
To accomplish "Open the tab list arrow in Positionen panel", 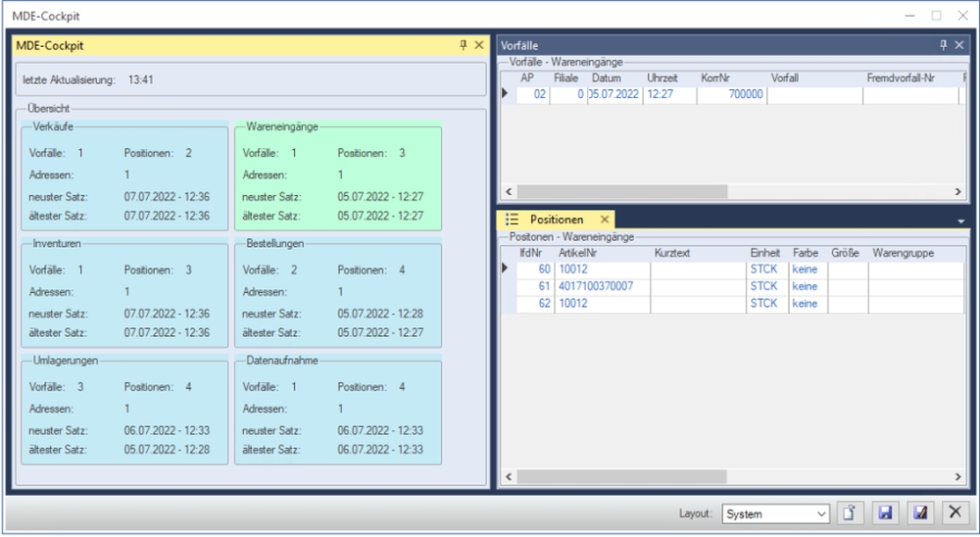I will tap(960, 221).
